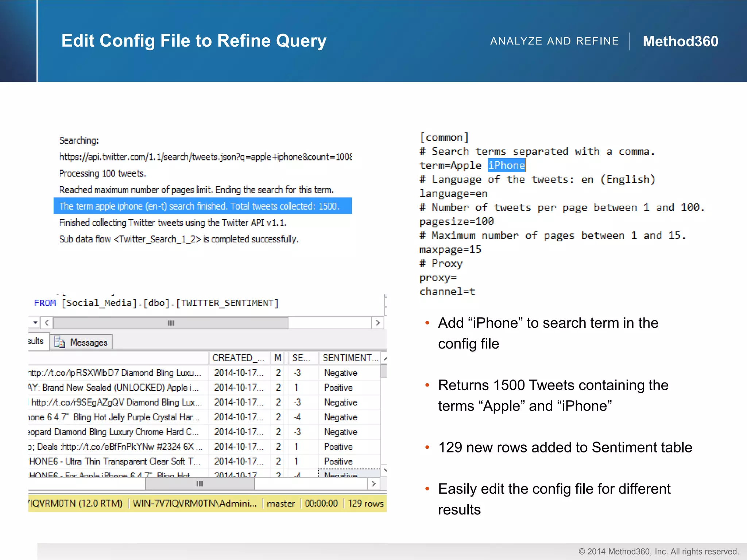Click the highlighted iPhone term in config
The height and width of the screenshot is (560, 747).
coord(507,165)
